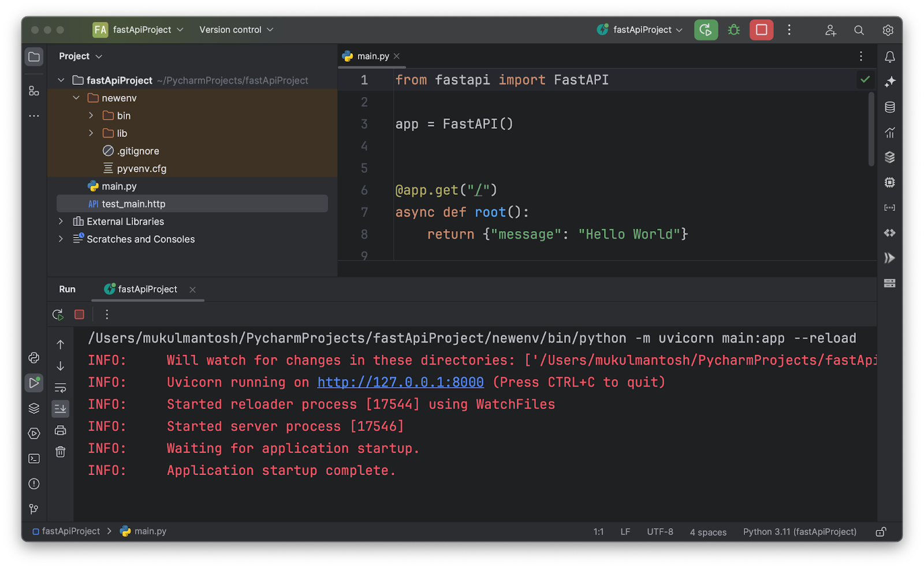924x568 pixels.
Task: Open Terminal tool window
Action: pos(34,458)
